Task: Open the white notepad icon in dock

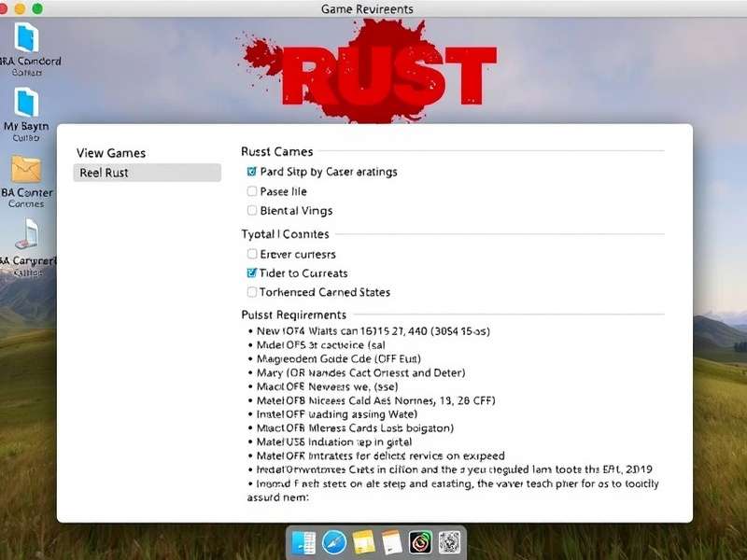Action: tap(392, 542)
